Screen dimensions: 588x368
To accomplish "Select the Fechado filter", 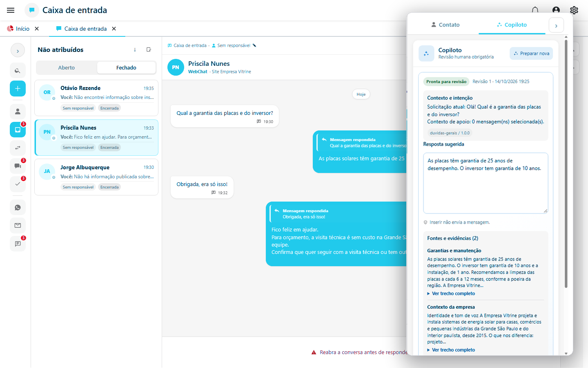I will point(126,68).
